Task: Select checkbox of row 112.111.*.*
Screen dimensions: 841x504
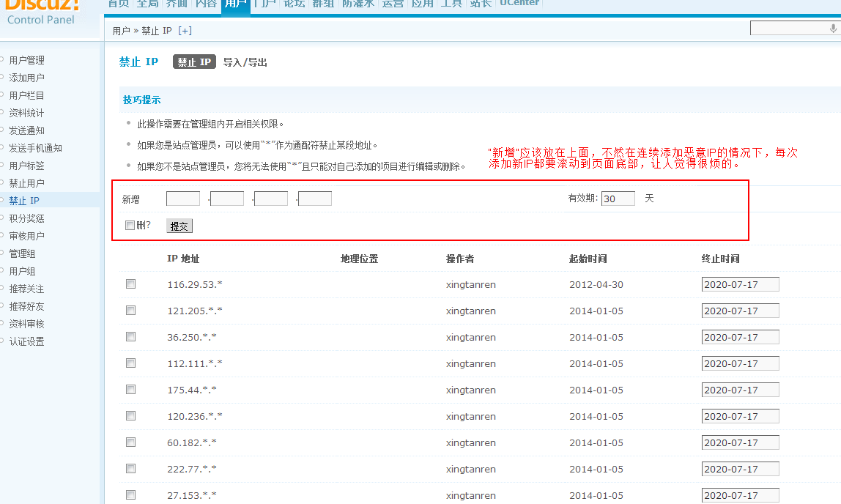Action: pyautogui.click(x=131, y=363)
